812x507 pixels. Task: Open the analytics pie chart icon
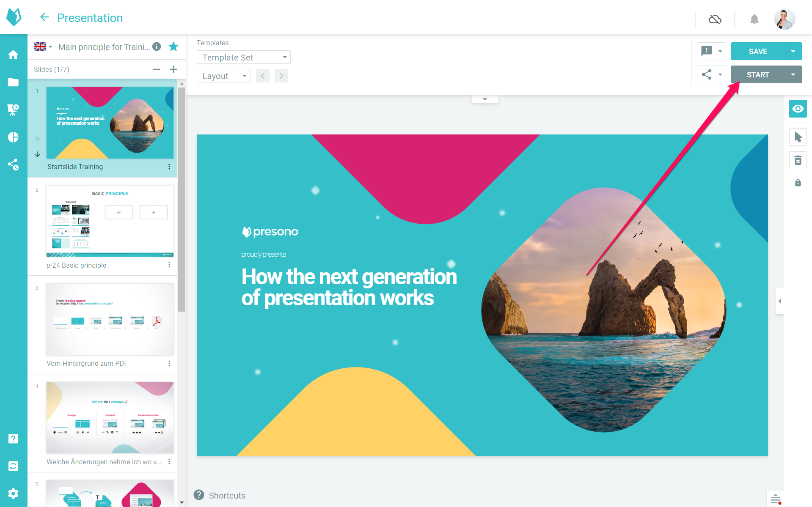click(x=13, y=137)
